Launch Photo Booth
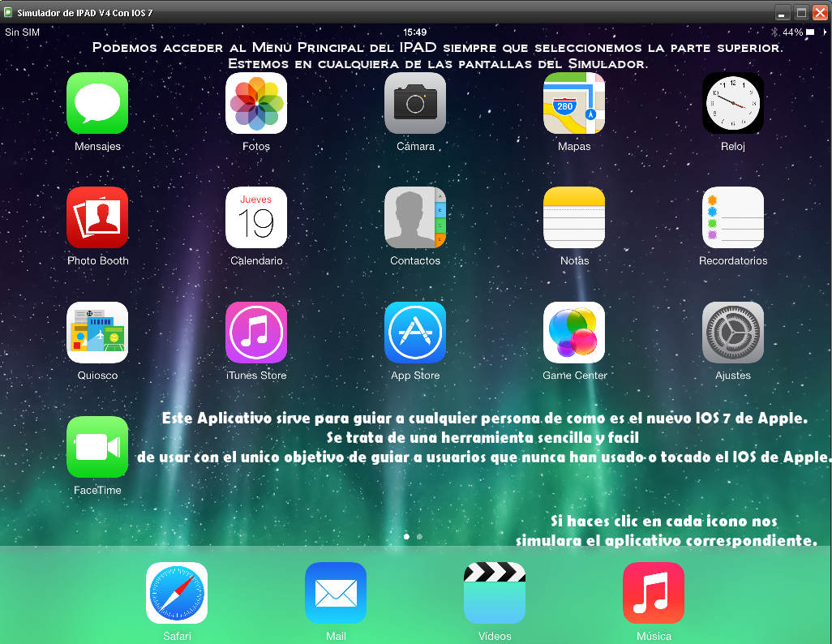This screenshot has width=832, height=644. (96, 217)
